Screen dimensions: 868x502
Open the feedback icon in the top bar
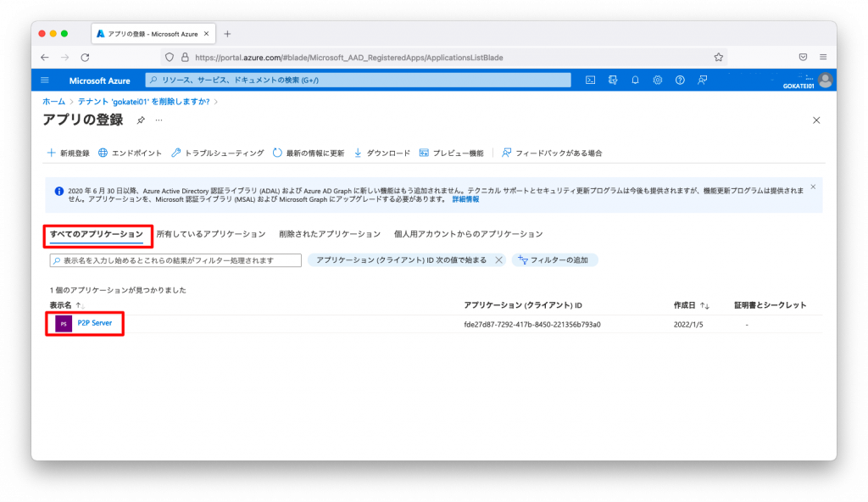click(703, 80)
